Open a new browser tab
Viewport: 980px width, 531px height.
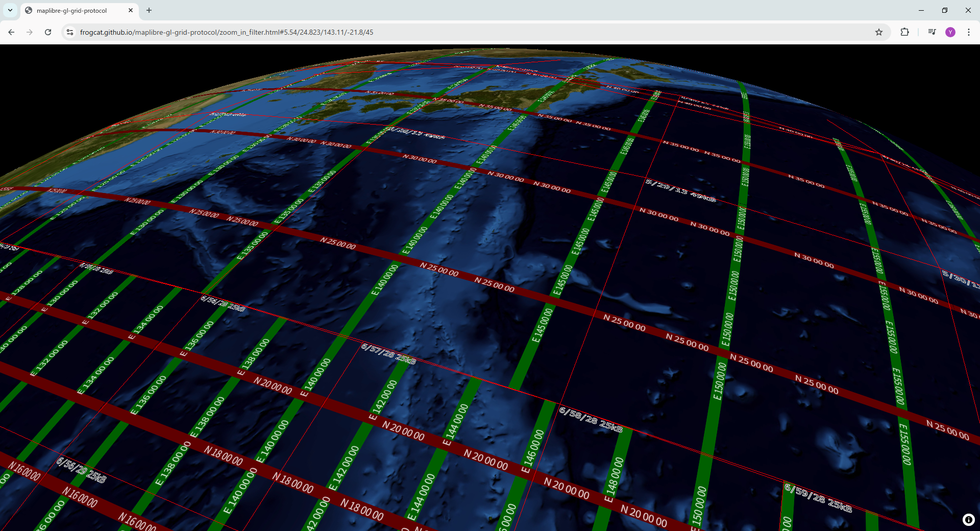coord(149,10)
